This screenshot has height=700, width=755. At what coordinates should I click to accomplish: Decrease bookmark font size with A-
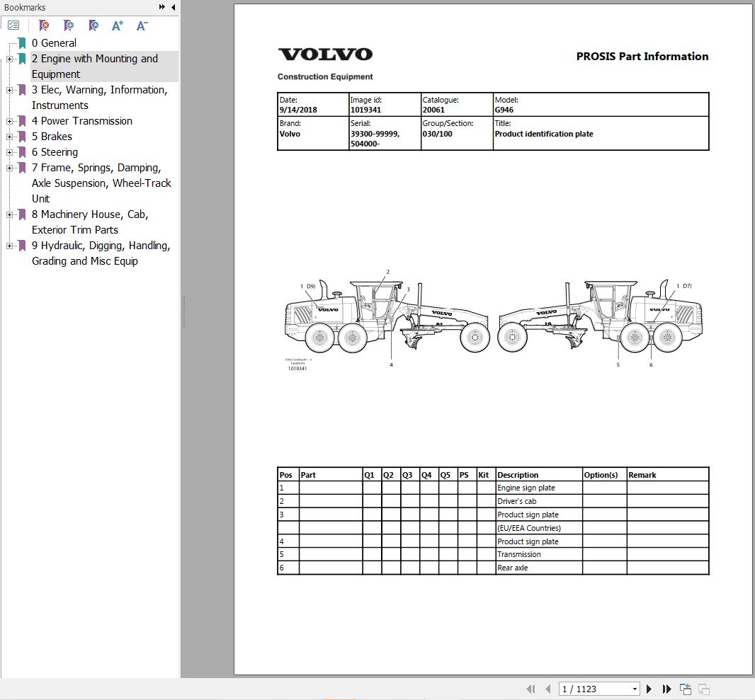(x=142, y=25)
